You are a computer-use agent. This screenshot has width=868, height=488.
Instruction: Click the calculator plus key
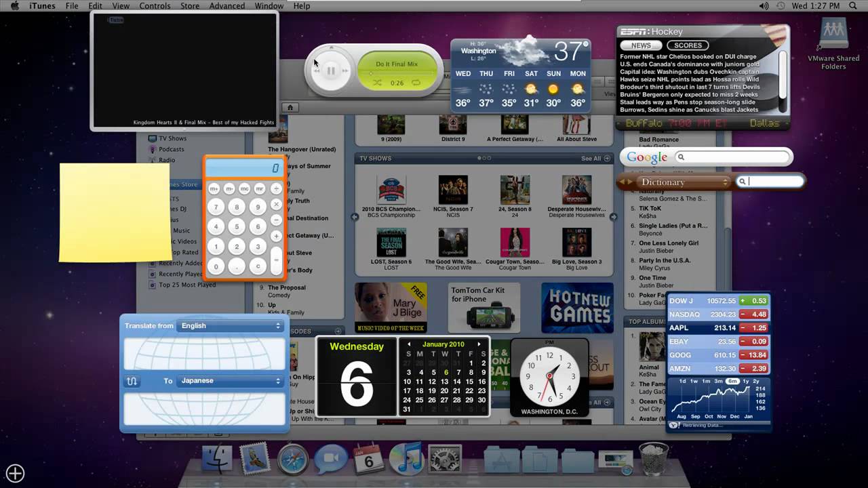click(276, 236)
